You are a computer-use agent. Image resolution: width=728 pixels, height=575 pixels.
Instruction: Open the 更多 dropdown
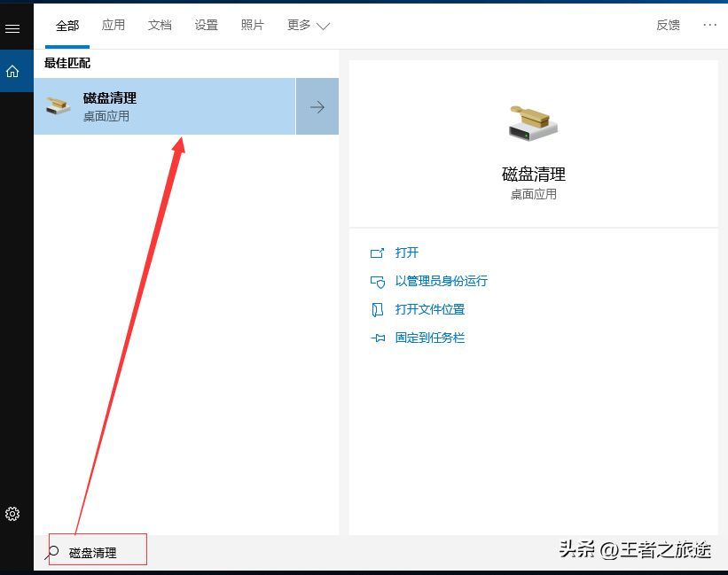tap(309, 25)
